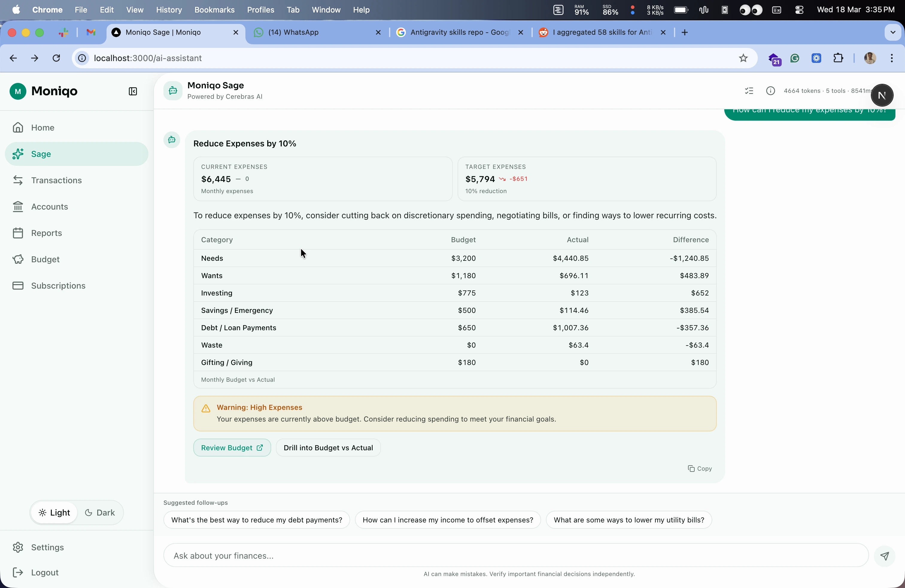Switch theme to Dark mode

coord(100,513)
